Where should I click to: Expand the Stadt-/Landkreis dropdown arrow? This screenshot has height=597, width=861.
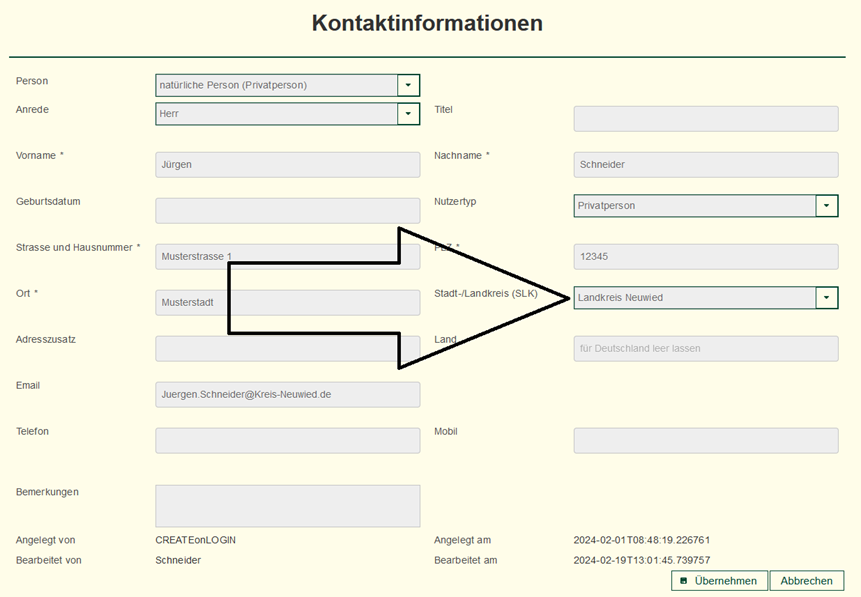[826, 298]
